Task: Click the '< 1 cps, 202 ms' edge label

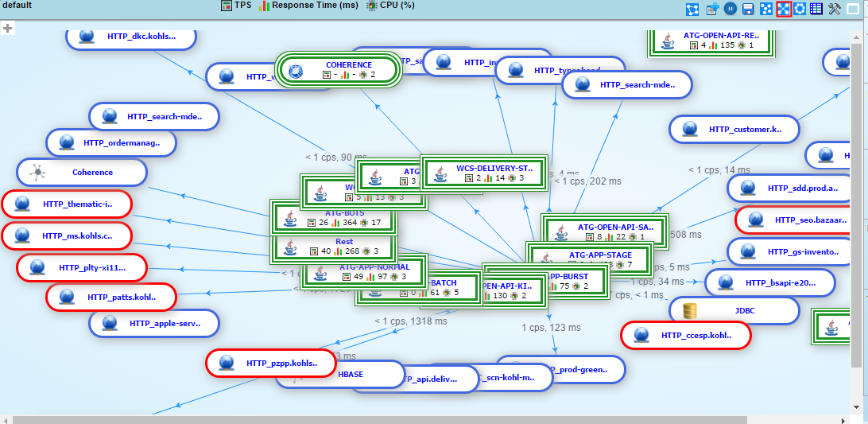Action: (587, 181)
